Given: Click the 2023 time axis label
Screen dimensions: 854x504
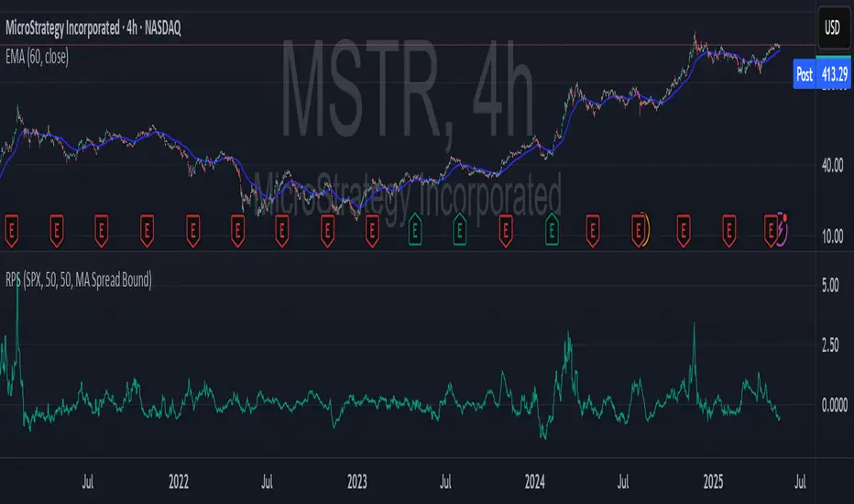Looking at the screenshot, I should pos(357,482).
